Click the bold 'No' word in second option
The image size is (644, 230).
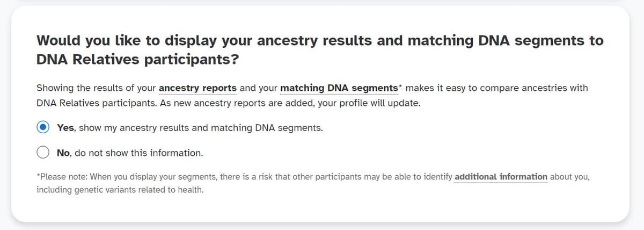point(64,153)
